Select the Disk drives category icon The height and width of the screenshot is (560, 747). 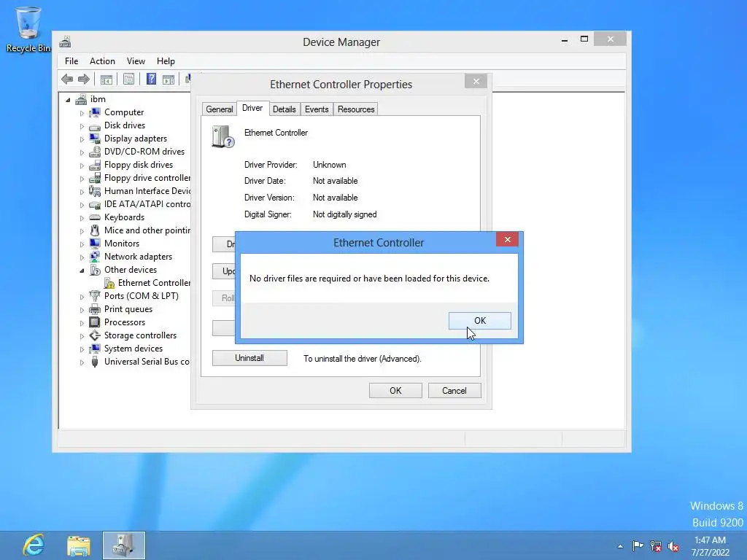coord(95,125)
